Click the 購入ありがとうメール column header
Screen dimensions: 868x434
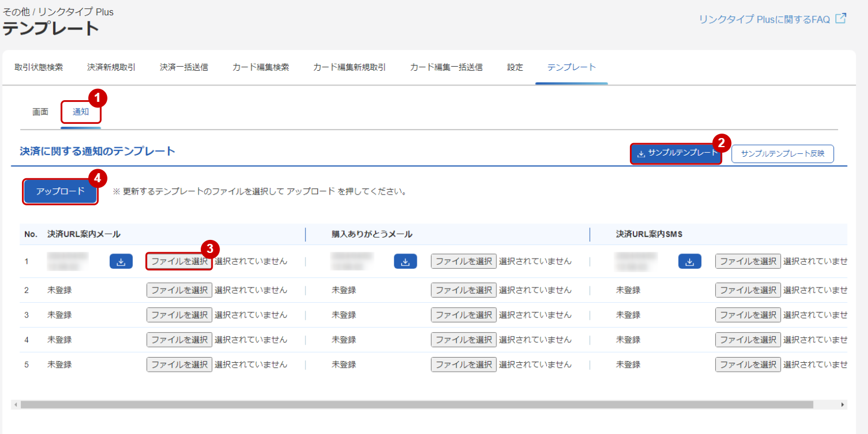tap(372, 234)
